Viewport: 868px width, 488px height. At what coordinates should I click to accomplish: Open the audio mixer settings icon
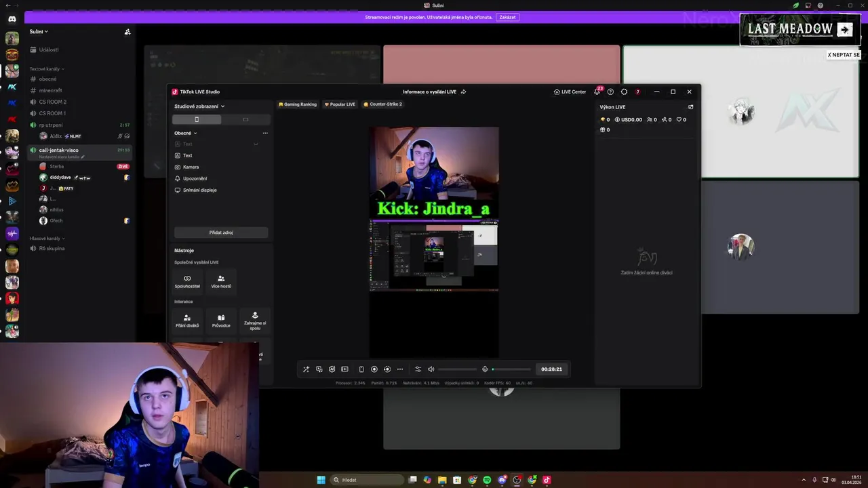(x=418, y=369)
